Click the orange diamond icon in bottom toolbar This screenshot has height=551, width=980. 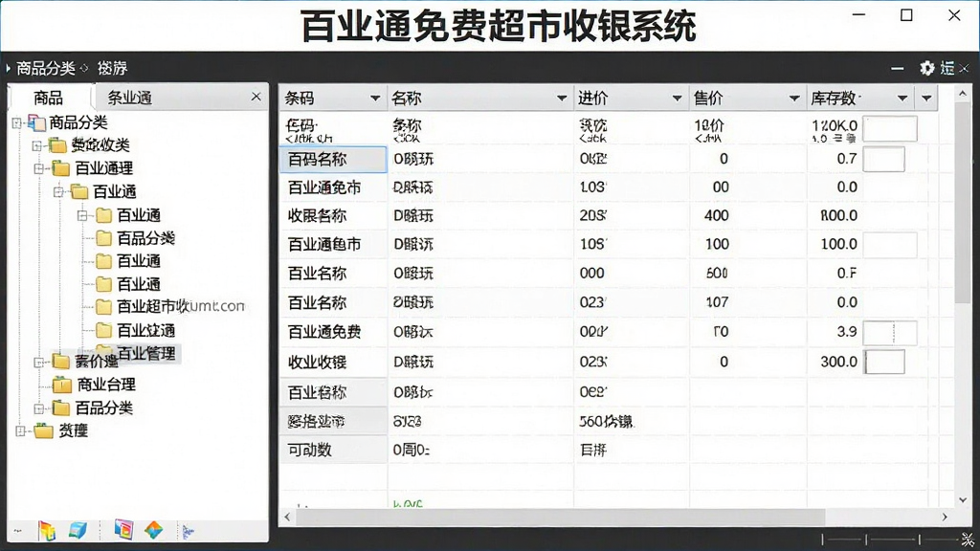pyautogui.click(x=153, y=530)
